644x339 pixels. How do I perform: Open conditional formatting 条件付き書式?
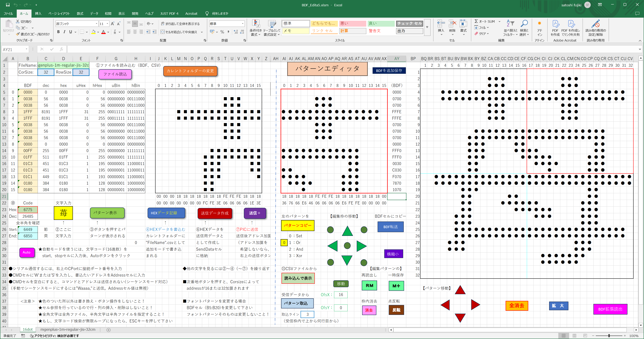tap(256, 28)
